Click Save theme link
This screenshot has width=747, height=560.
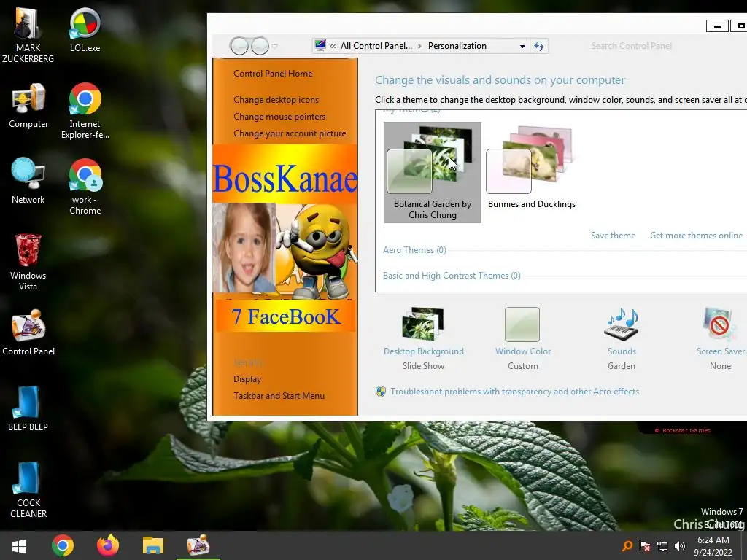[x=613, y=236]
